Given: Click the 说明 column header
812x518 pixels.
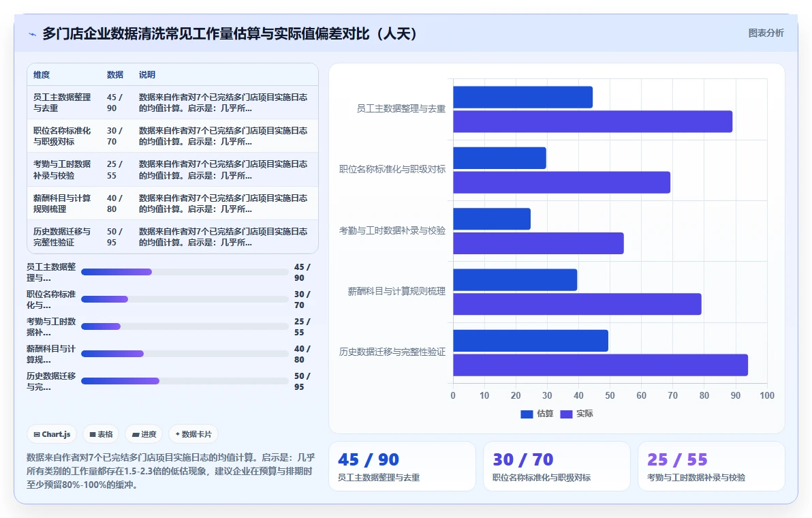Looking at the screenshot, I should (x=147, y=74).
